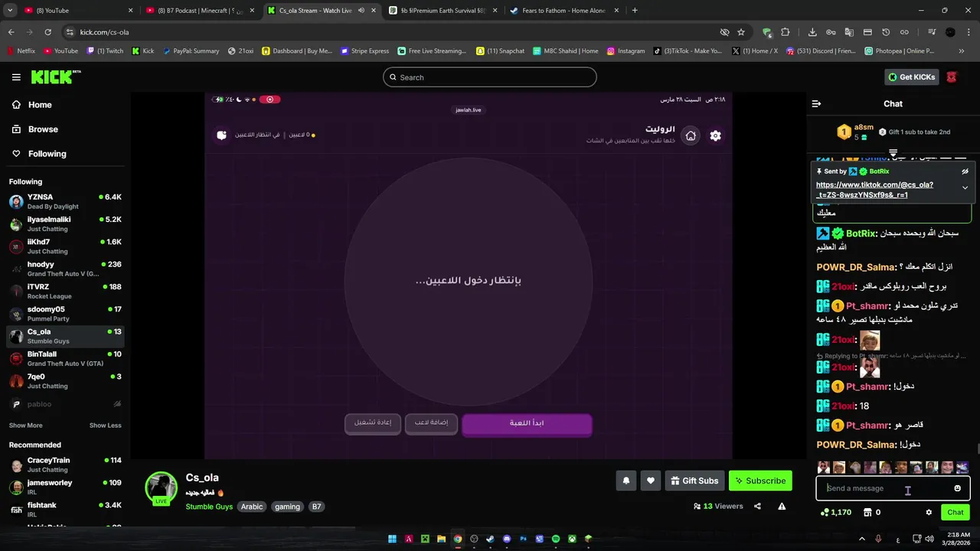980x551 pixels.
Task: Click Show More in following list
Action: tap(26, 425)
